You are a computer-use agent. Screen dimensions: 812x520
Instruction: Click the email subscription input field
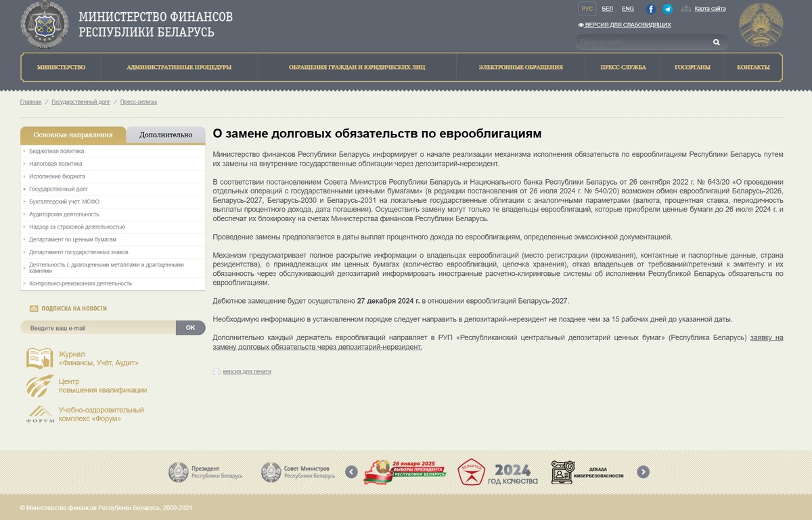(x=98, y=328)
